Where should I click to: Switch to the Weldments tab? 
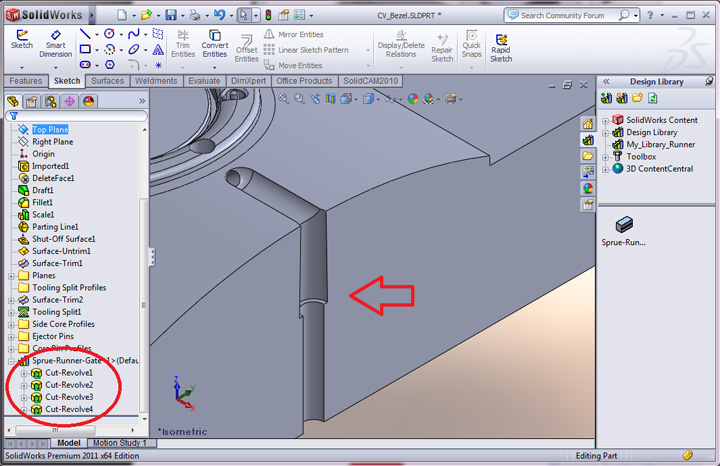(x=156, y=81)
